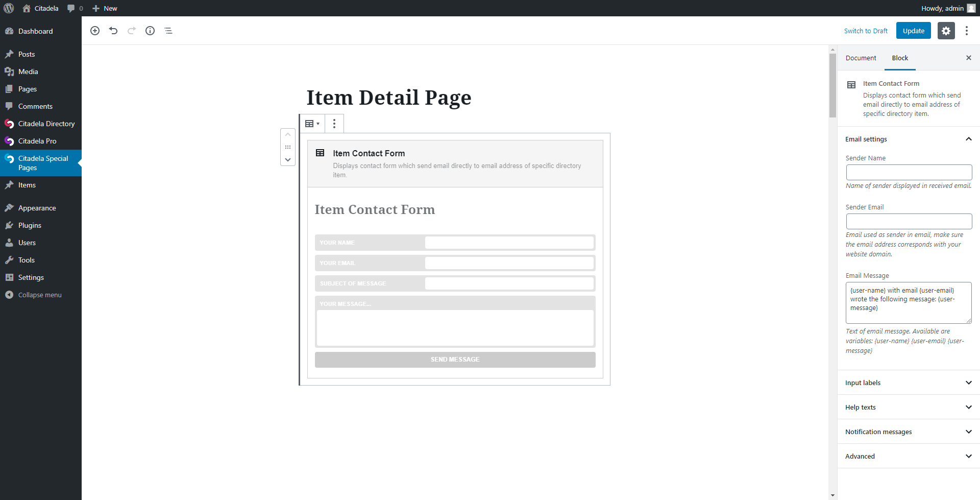The width and height of the screenshot is (980, 500).
Task: Toggle the Settings gear sidebar
Action: (946, 31)
